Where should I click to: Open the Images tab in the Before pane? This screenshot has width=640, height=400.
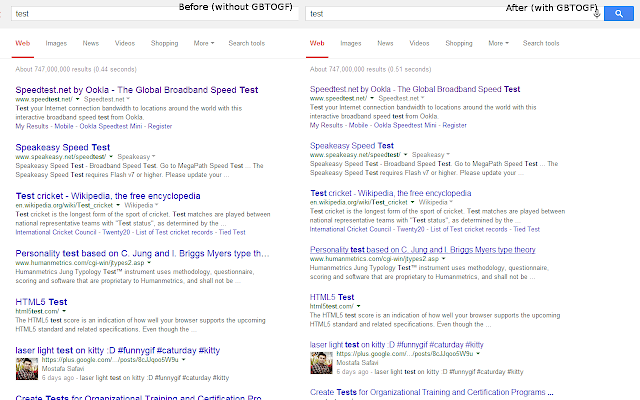(x=56, y=43)
